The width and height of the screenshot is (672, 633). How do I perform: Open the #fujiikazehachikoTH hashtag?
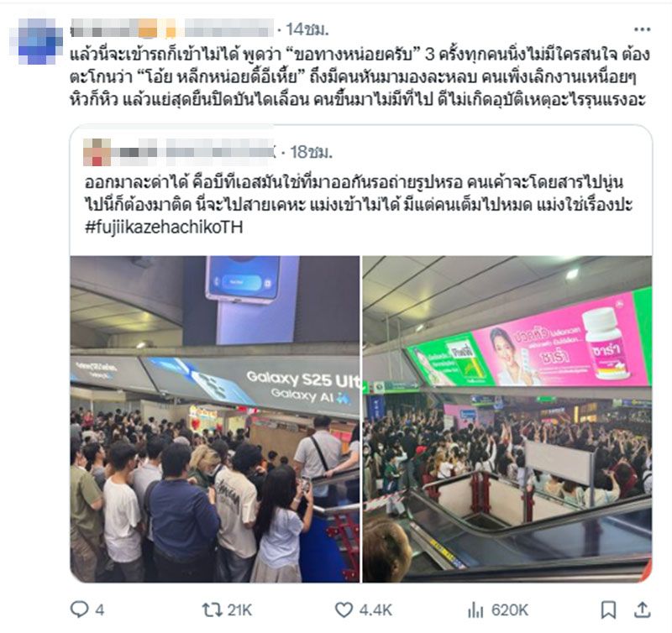164,227
